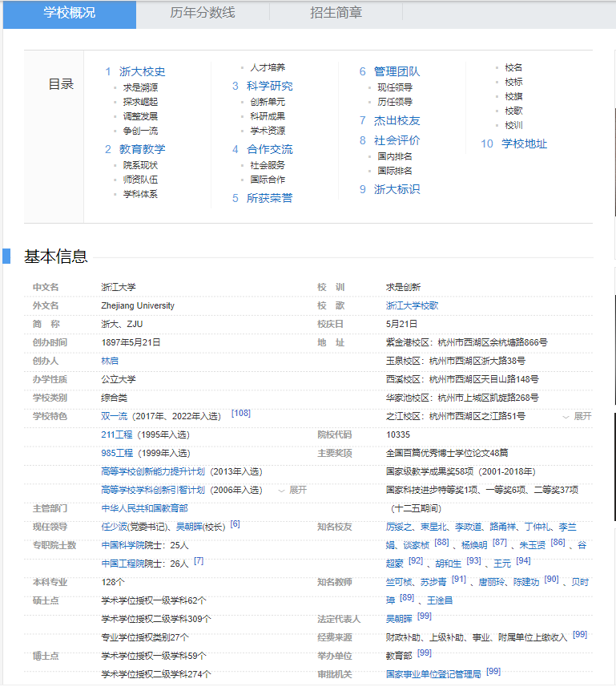Open the 双一流 link
Screen dimensions: 616x687
pos(115,416)
